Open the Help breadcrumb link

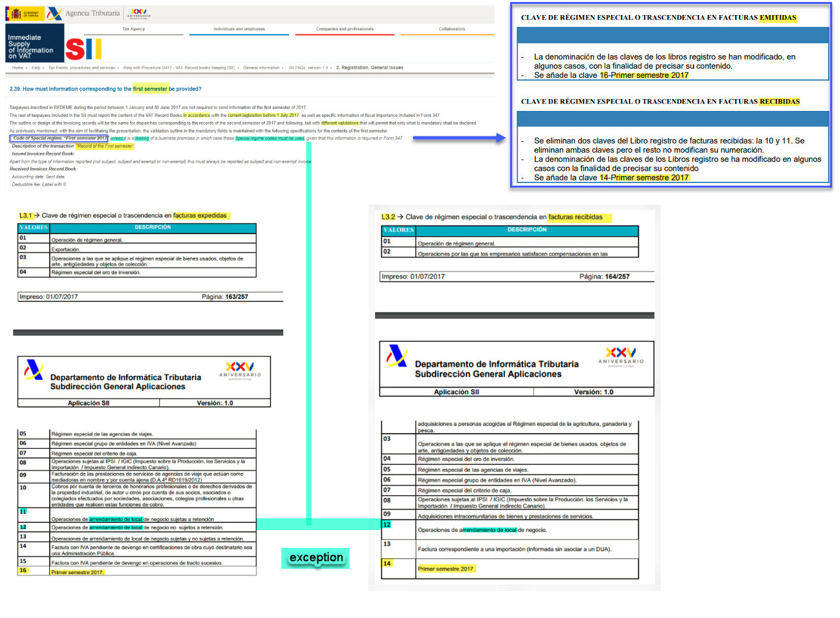pyautogui.click(x=36, y=68)
